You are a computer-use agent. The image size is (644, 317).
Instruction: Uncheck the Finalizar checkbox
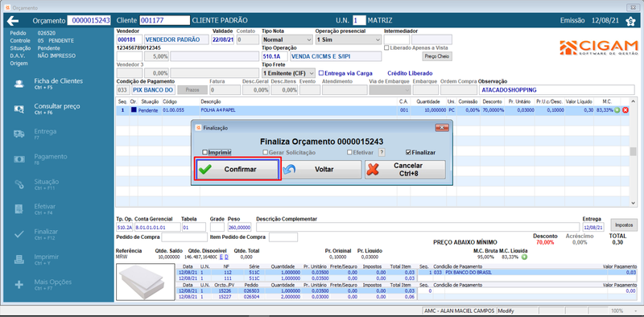click(408, 152)
